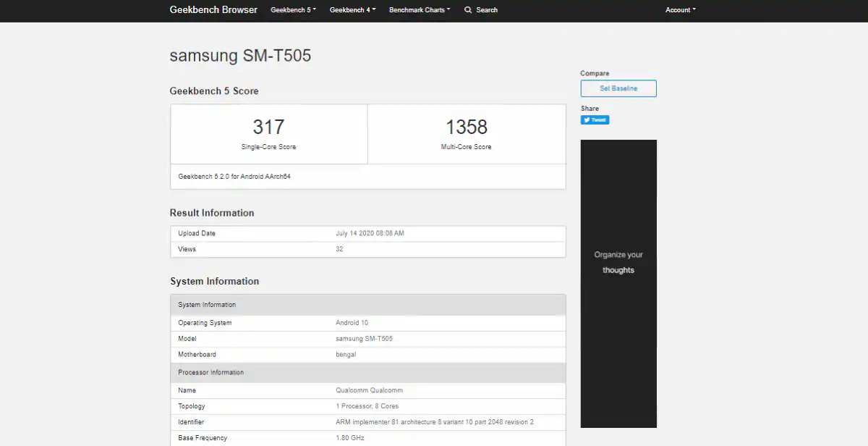Click the samsung SM-T505 page title
This screenshot has width=868, height=446.
pos(240,56)
